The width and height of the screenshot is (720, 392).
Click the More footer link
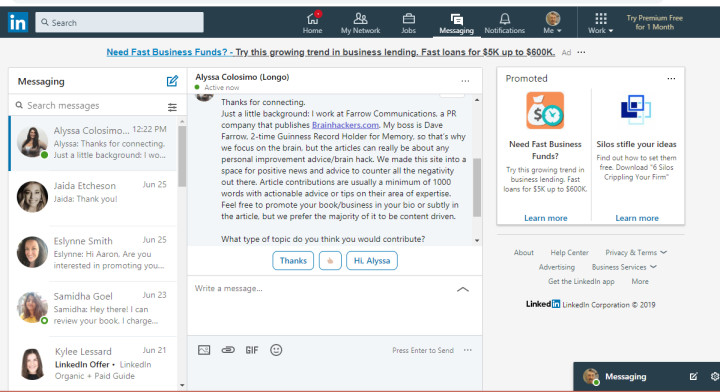point(640,281)
